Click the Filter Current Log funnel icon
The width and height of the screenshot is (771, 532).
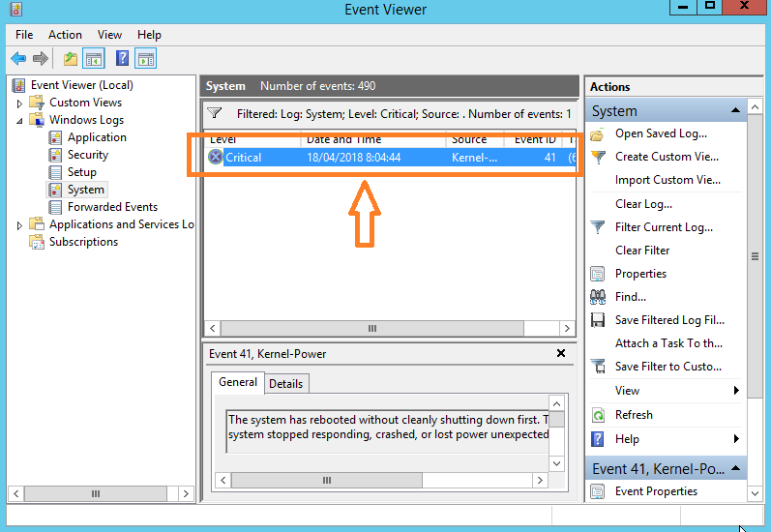click(598, 227)
